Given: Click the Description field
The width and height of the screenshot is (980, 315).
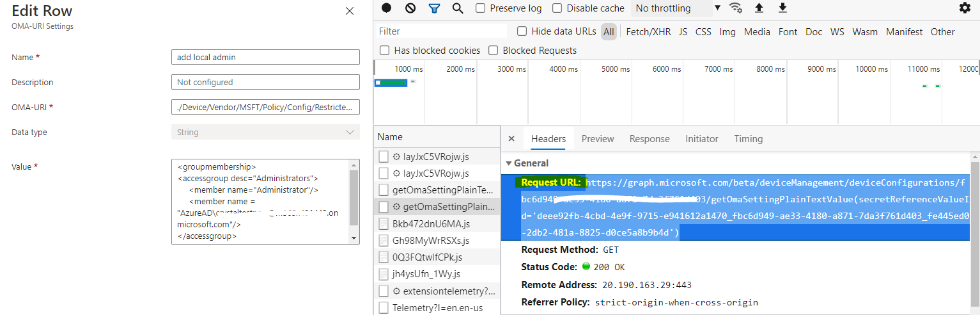Looking at the screenshot, I should [265, 82].
